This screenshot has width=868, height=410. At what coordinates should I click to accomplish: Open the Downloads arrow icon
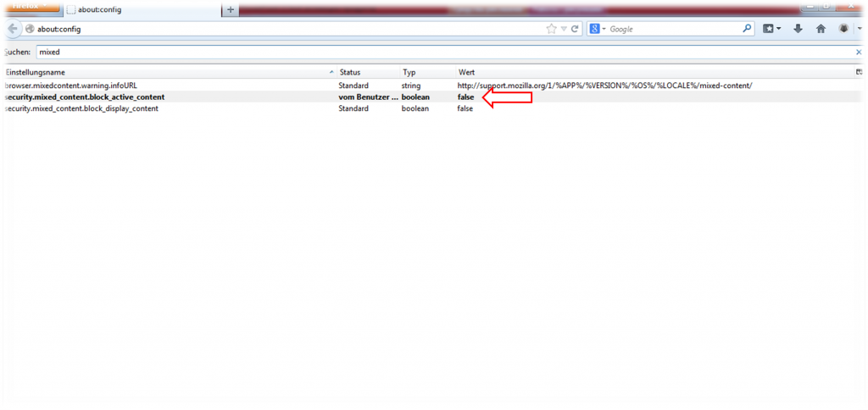click(798, 29)
